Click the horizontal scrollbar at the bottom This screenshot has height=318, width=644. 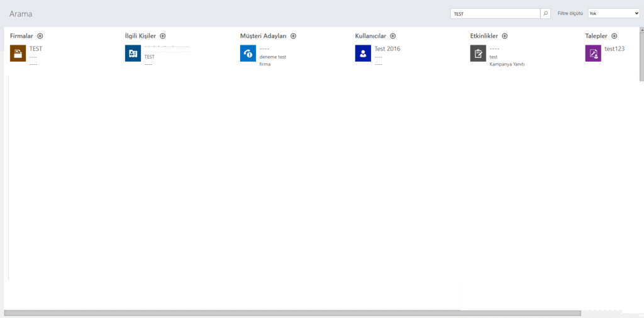293,313
